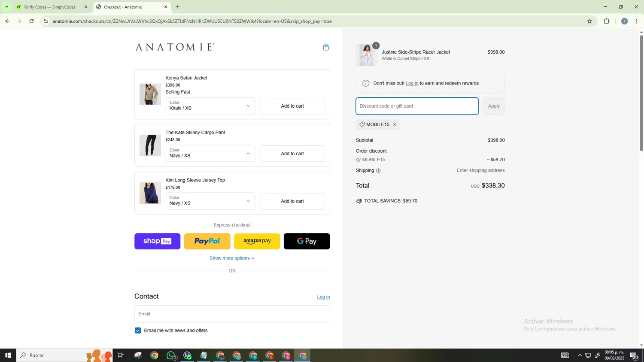
Task: Pay with Google Pay
Action: tap(307, 241)
